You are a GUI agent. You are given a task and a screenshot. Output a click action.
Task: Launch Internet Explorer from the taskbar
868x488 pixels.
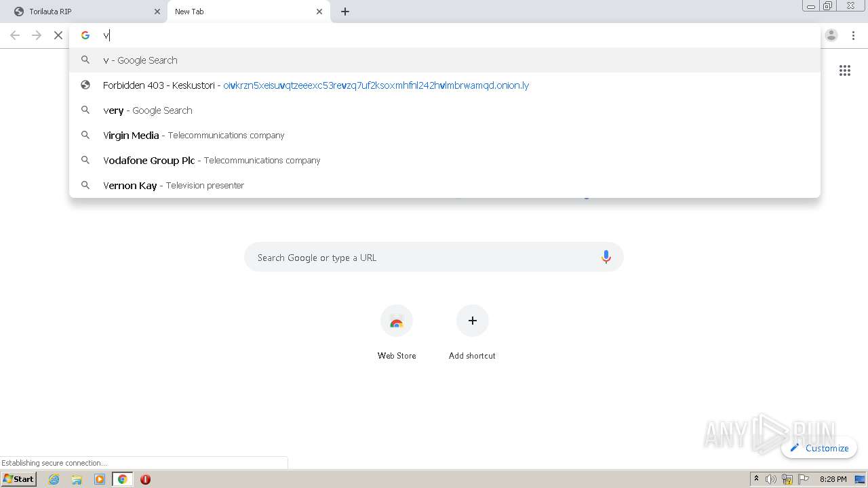coord(54,479)
